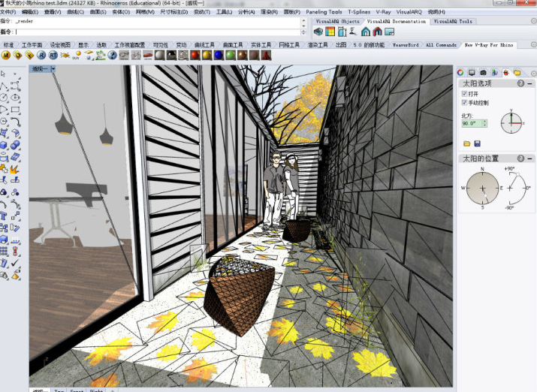Viewport: 537px width, 392px height.
Task: Click the blue help question mark toolbar icon
Action: pyautogui.click(x=112, y=56)
